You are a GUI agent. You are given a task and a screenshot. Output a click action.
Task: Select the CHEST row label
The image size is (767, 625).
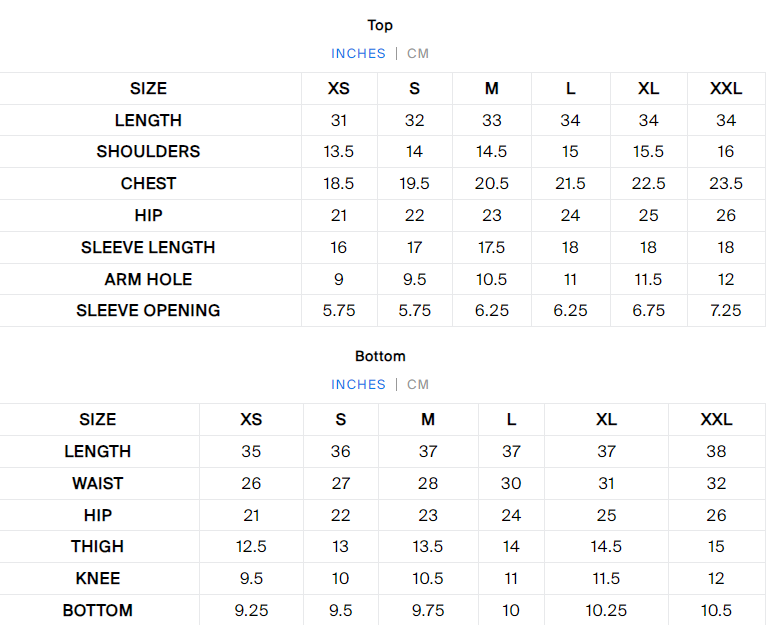click(148, 183)
